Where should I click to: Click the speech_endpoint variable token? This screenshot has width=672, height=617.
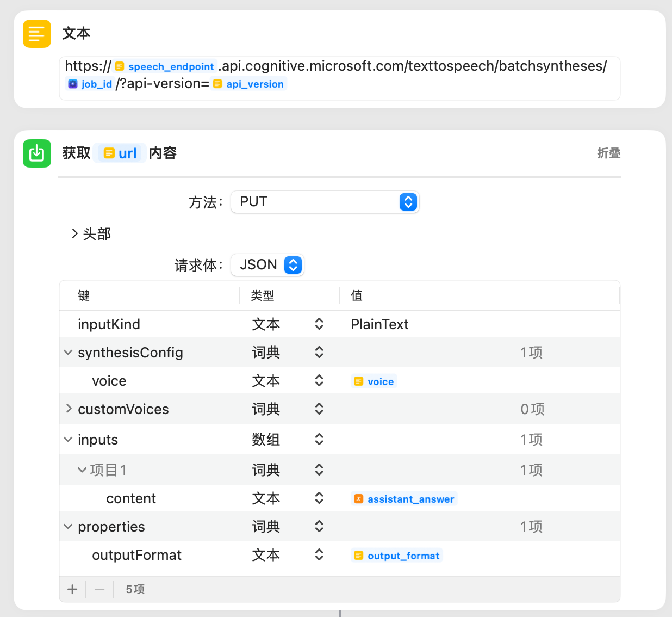[x=165, y=66]
